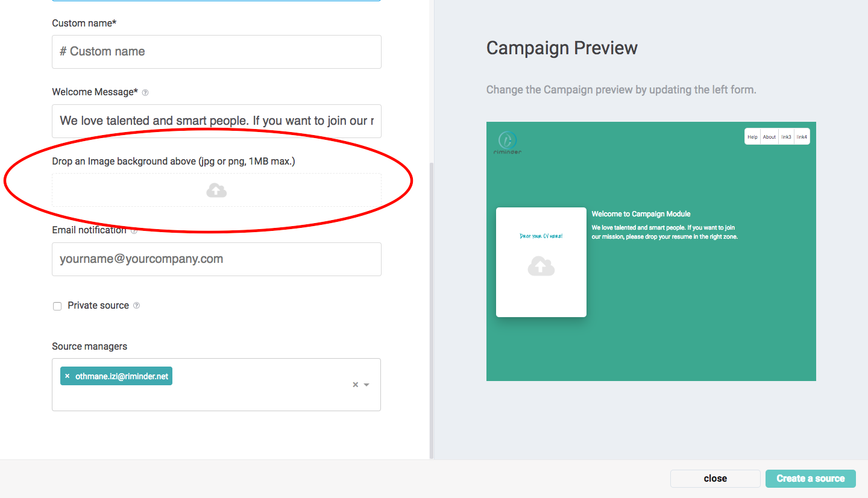The width and height of the screenshot is (868, 498).
Task: Click the Email notification help icon
Action: point(134,230)
